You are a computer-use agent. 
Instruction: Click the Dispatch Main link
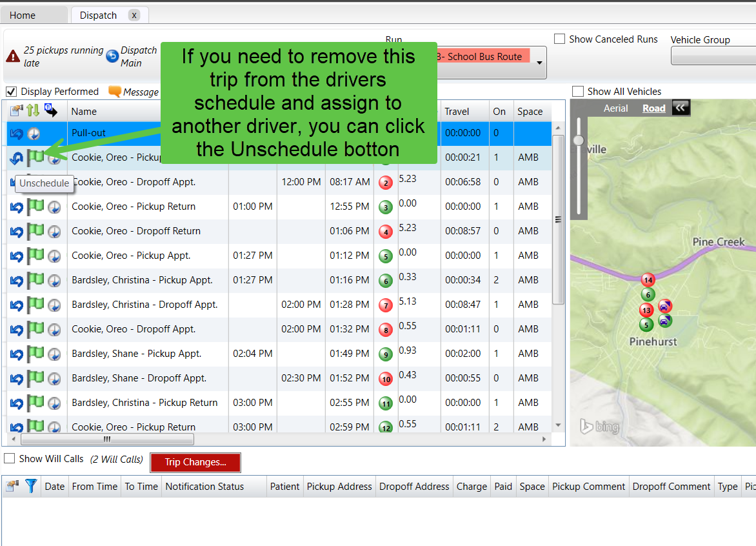pos(139,56)
